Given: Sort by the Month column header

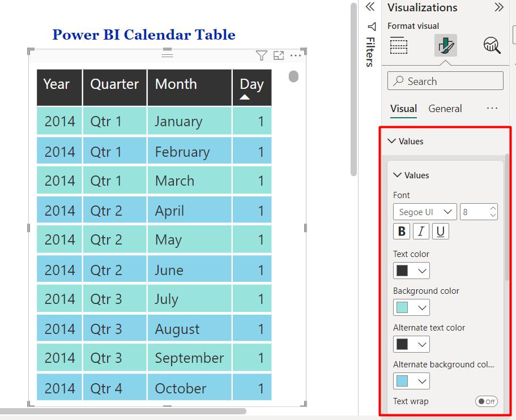Looking at the screenshot, I should click(x=190, y=88).
